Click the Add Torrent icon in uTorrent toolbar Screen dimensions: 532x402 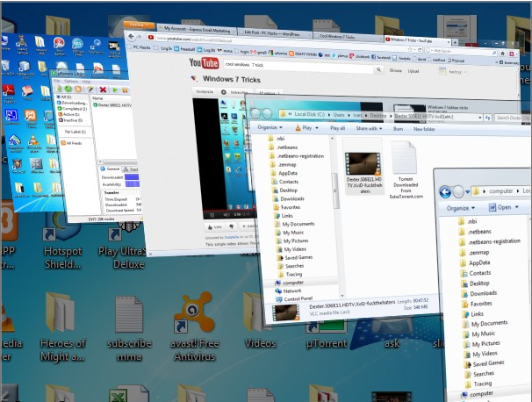coord(59,89)
